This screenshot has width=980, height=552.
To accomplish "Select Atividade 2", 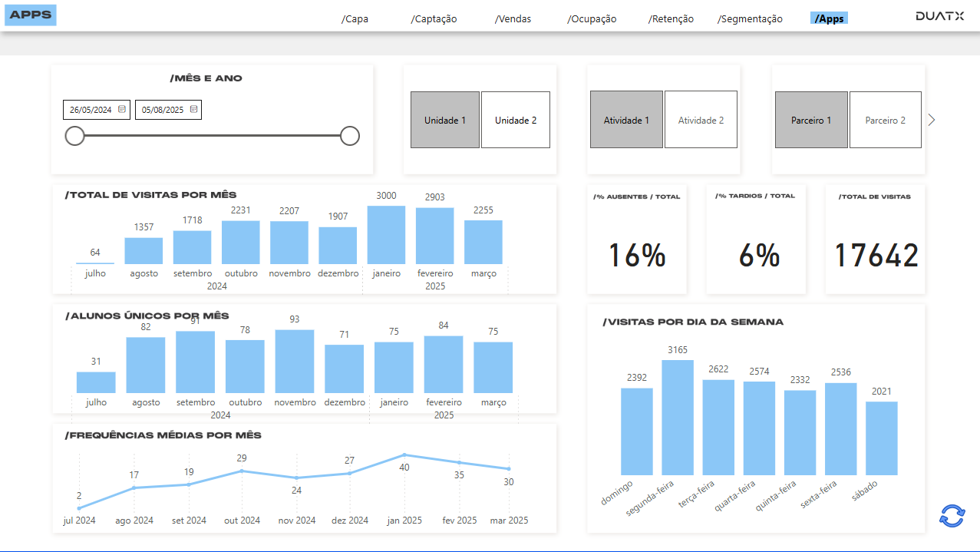I will 700,119.
